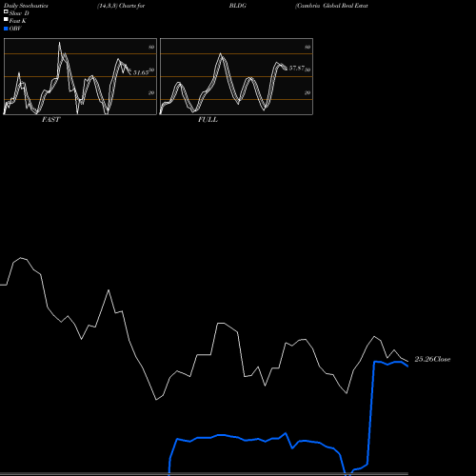Click the 'Daily Stochastics' title text
Viewport: 476px width, 476px height.
26,6
